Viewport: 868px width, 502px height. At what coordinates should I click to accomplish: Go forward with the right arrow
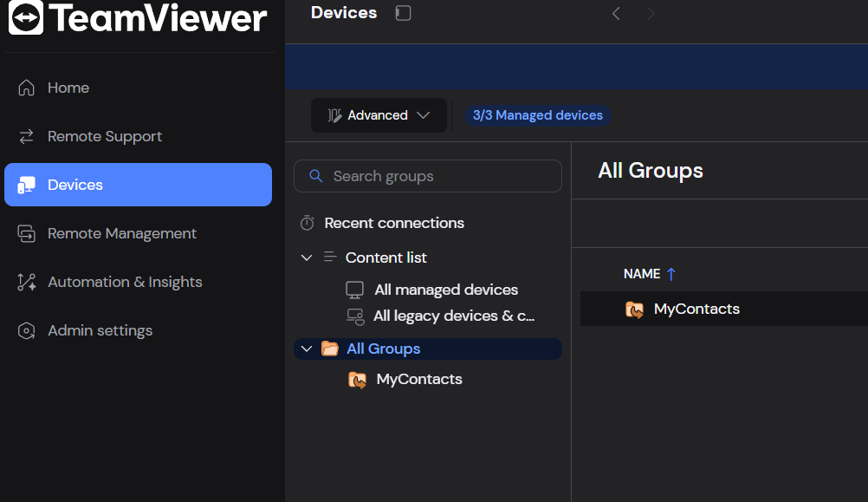click(x=651, y=13)
